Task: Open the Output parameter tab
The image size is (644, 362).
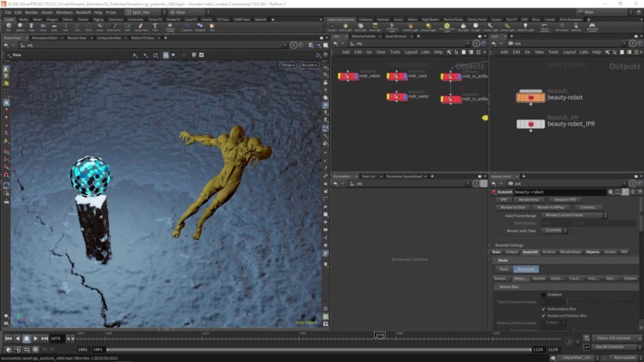Action: (511, 252)
